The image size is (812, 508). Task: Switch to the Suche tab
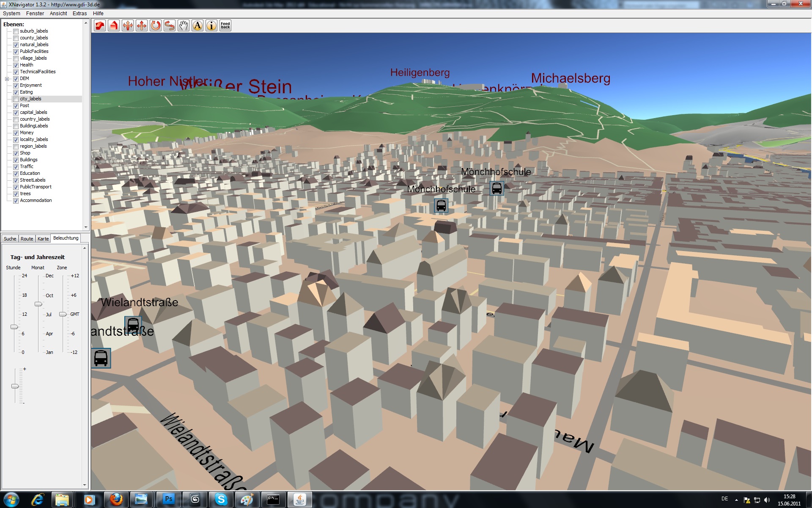click(x=10, y=239)
